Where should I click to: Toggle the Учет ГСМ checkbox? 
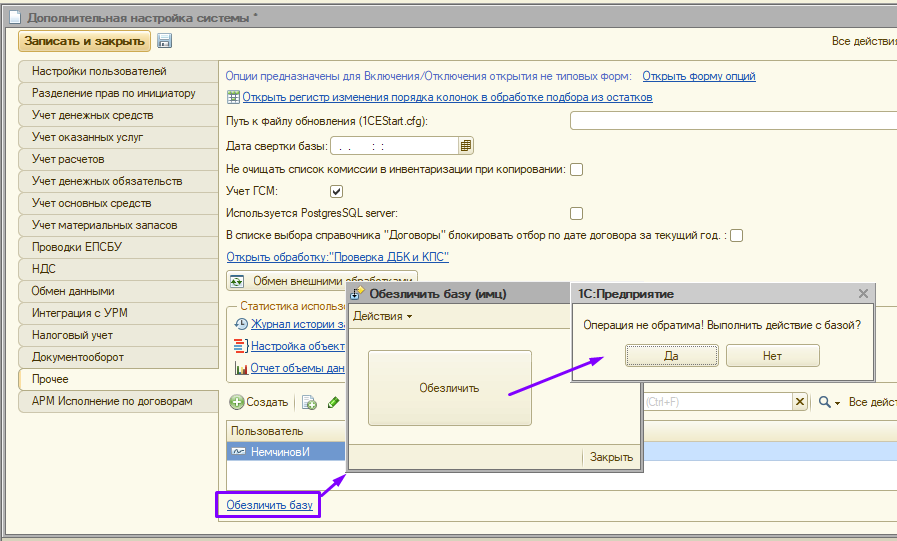pos(337,191)
